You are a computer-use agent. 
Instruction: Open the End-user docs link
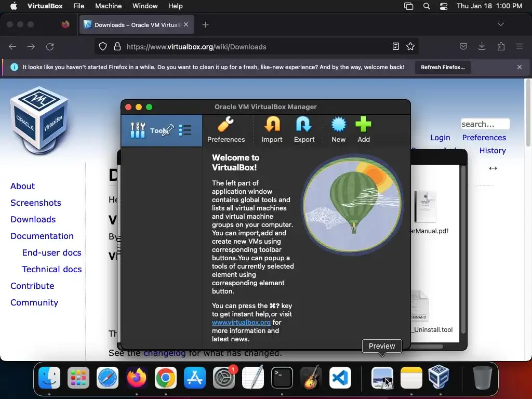tap(51, 252)
